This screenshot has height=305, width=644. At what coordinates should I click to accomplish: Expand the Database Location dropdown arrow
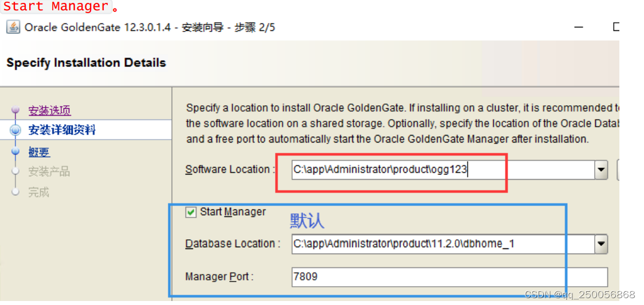601,244
